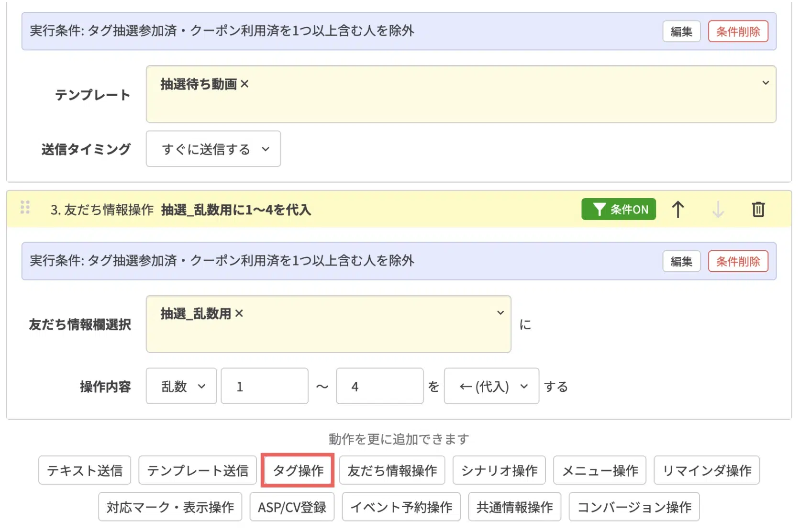Click inside the yellow テンプレート selection box
This screenshot has width=799, height=532.
coord(461,94)
